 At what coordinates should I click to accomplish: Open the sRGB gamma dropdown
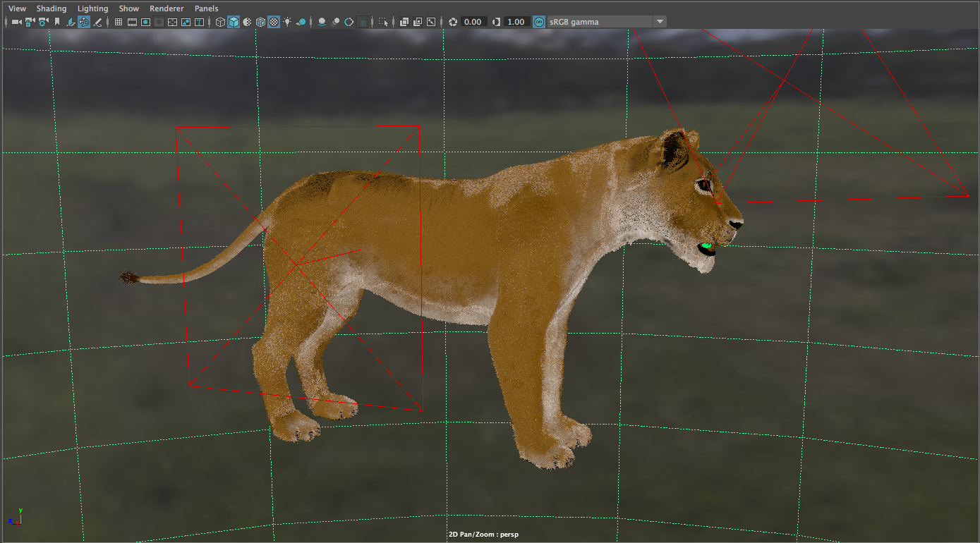660,21
